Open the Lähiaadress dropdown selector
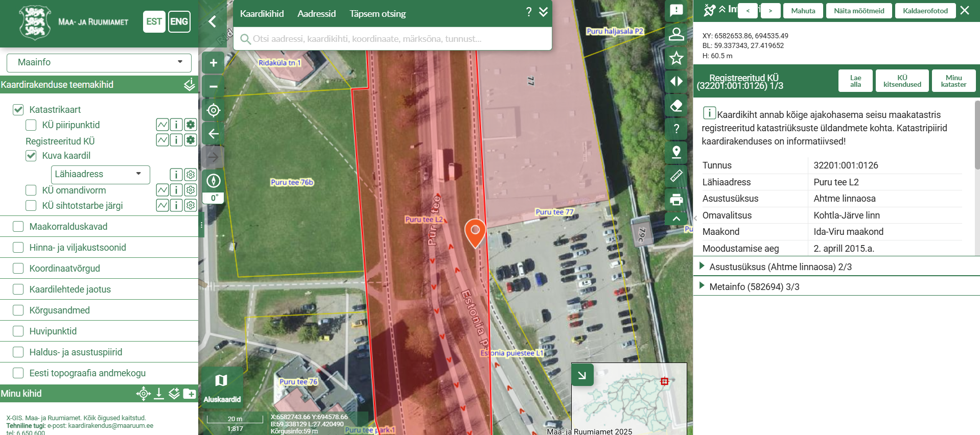Viewport: 980px width, 435px height. coord(100,174)
